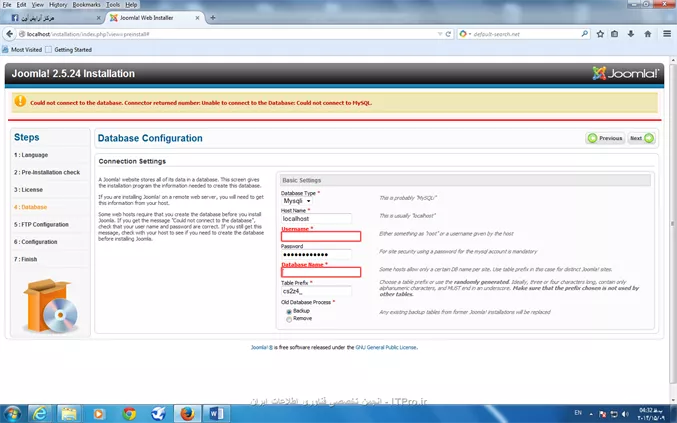The height and width of the screenshot is (423, 677).
Task: Launch Internet Explorer from the taskbar
Action: click(40, 414)
